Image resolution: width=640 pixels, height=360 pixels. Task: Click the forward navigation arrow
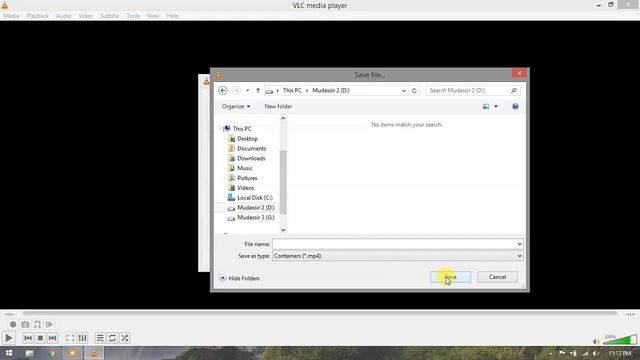coord(236,91)
